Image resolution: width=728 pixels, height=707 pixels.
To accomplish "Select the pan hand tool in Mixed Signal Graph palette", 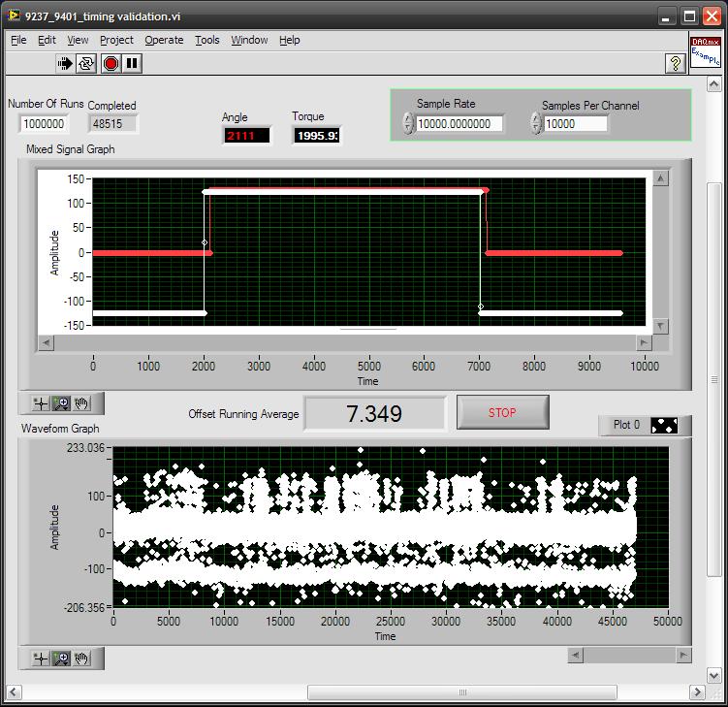I will pos(81,403).
